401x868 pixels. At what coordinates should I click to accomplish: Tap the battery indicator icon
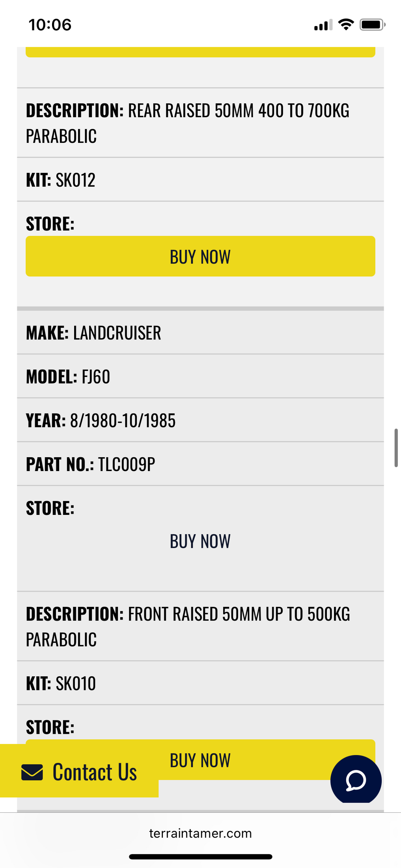click(372, 24)
